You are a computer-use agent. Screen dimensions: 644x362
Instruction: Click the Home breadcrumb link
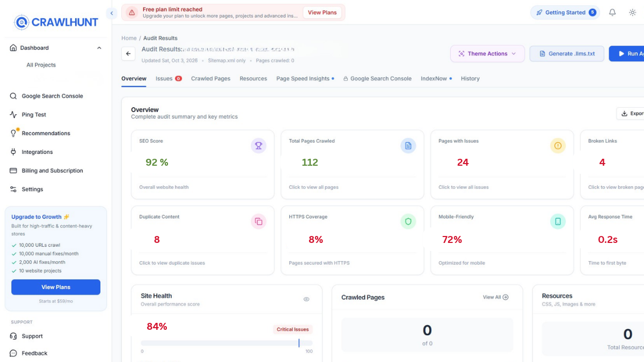pyautogui.click(x=129, y=38)
